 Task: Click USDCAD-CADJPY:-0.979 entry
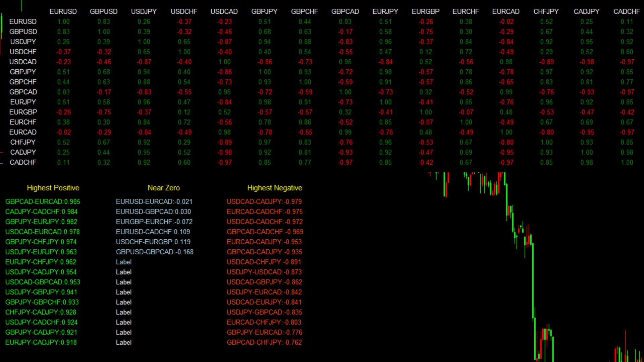pos(264,201)
